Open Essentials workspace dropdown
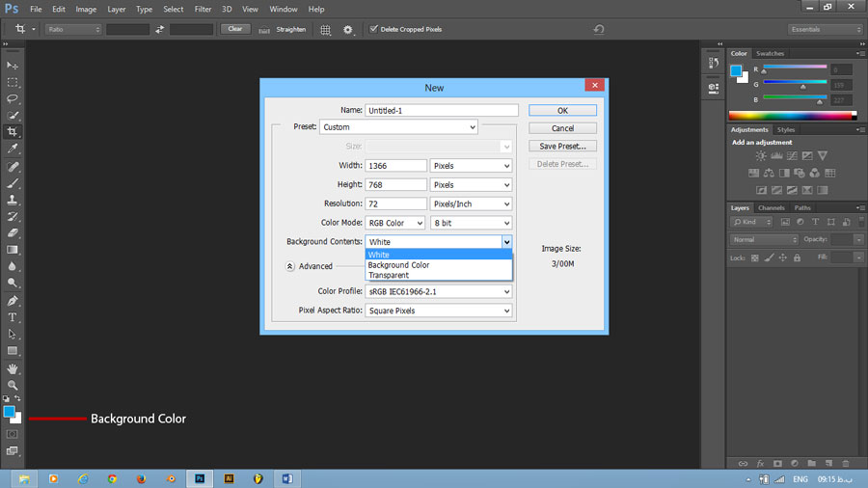 pyautogui.click(x=826, y=29)
